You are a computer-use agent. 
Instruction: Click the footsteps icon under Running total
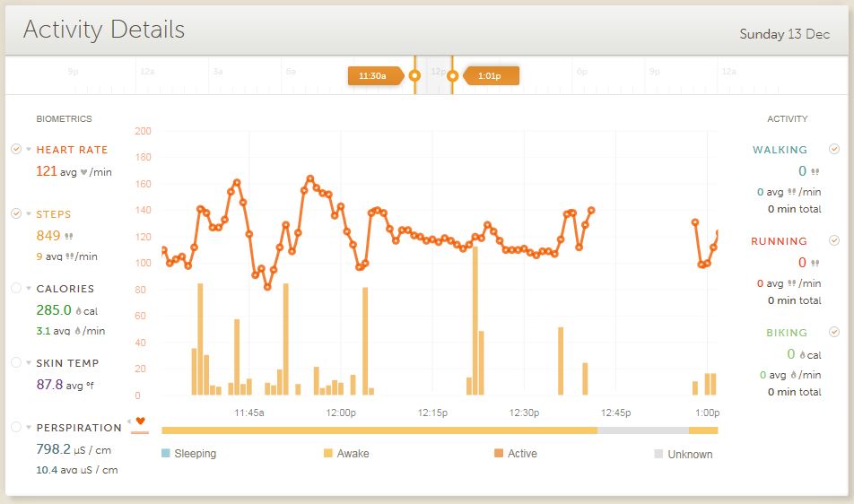[815, 263]
